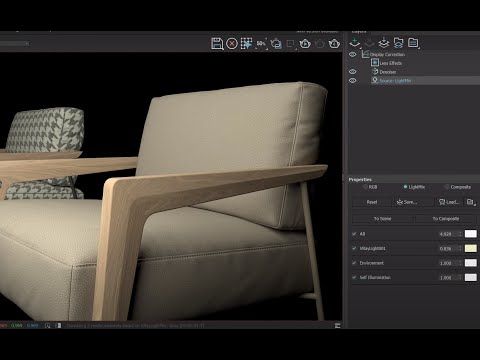Start interactive rendering with the teapot play icon
Screen dimensions: 480x360
tap(305, 44)
